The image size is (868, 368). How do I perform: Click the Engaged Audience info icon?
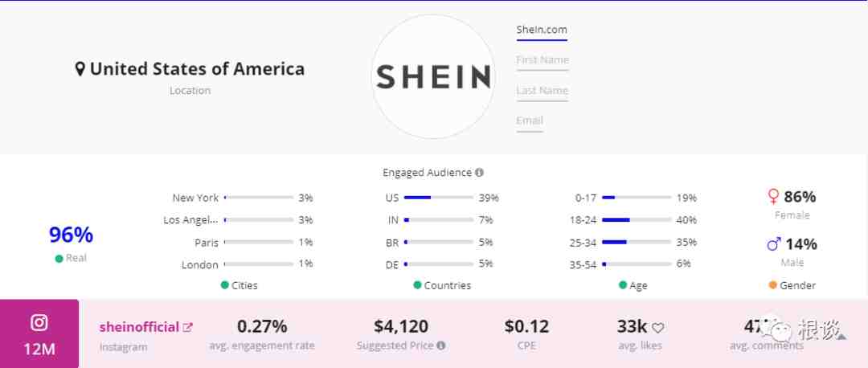point(480,173)
